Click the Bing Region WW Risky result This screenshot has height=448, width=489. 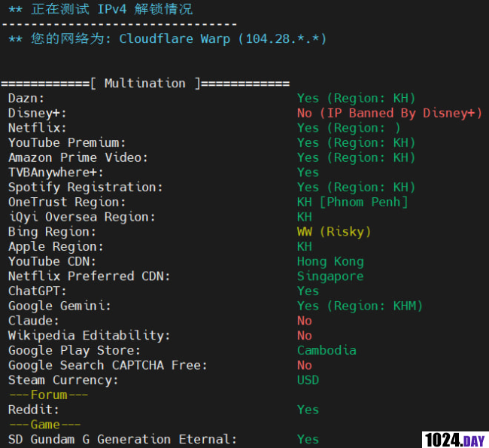tap(334, 232)
